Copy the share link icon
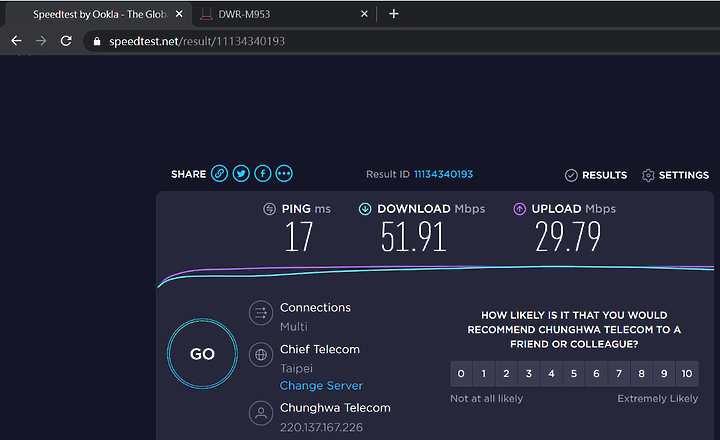Screen dimensions: 720x440 click(219, 174)
